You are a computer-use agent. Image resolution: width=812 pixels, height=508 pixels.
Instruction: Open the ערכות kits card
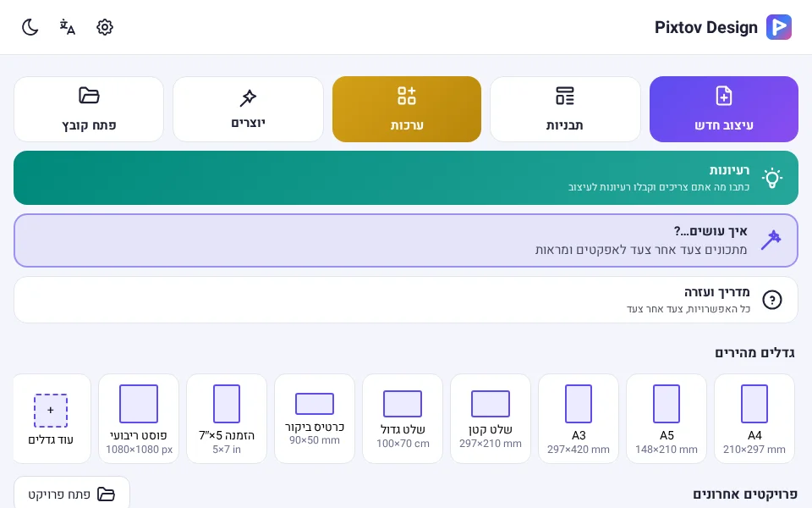[407, 109]
